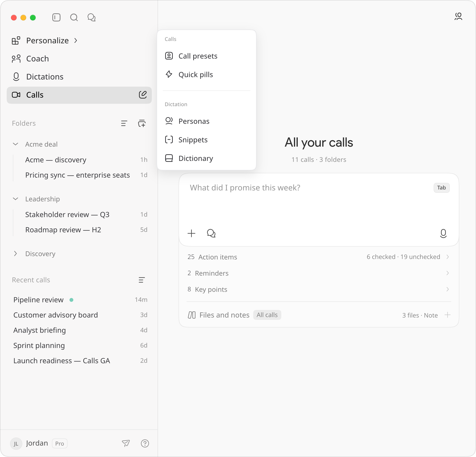Open Dictionary from the popup menu

pos(206,158)
